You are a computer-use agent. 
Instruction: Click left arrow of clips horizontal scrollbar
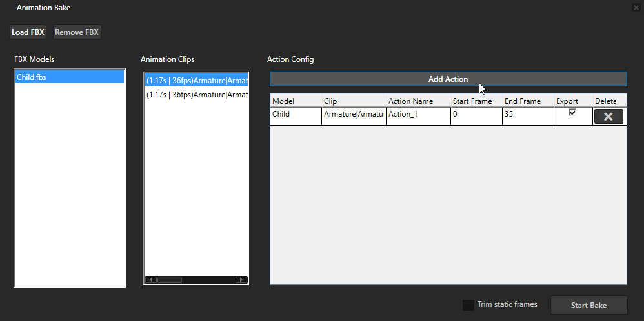click(x=151, y=280)
